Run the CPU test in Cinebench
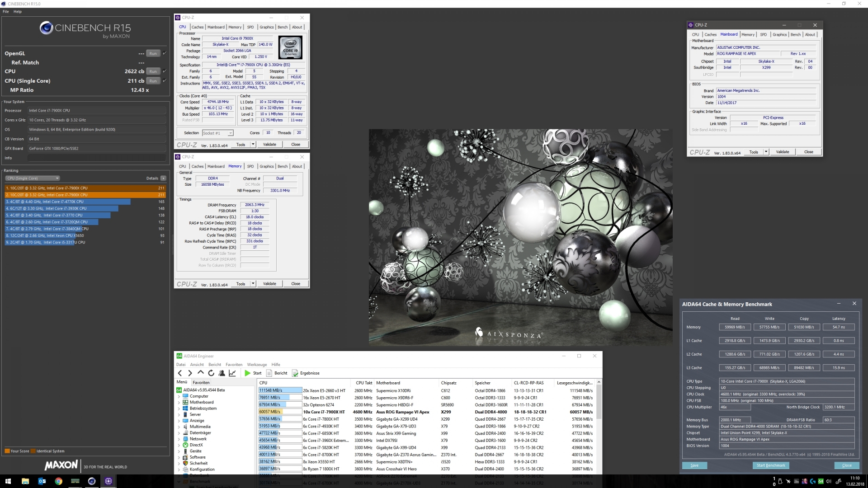 (x=153, y=71)
